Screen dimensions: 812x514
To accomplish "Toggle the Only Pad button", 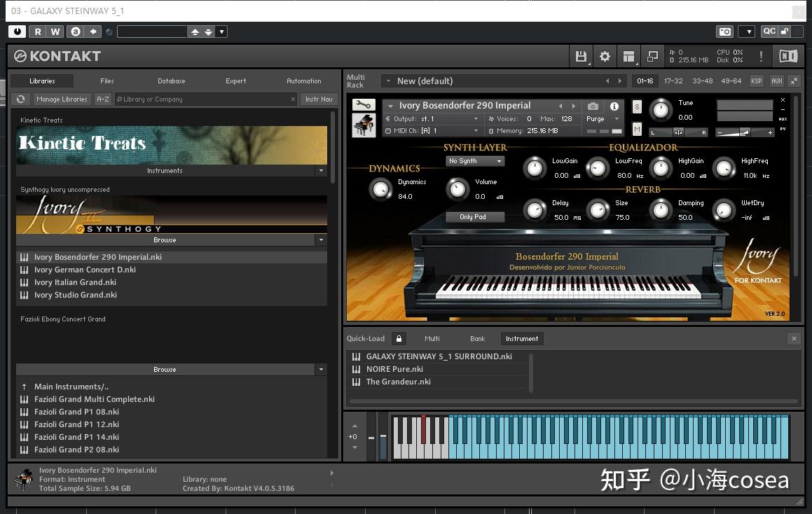I will pyautogui.click(x=472, y=217).
